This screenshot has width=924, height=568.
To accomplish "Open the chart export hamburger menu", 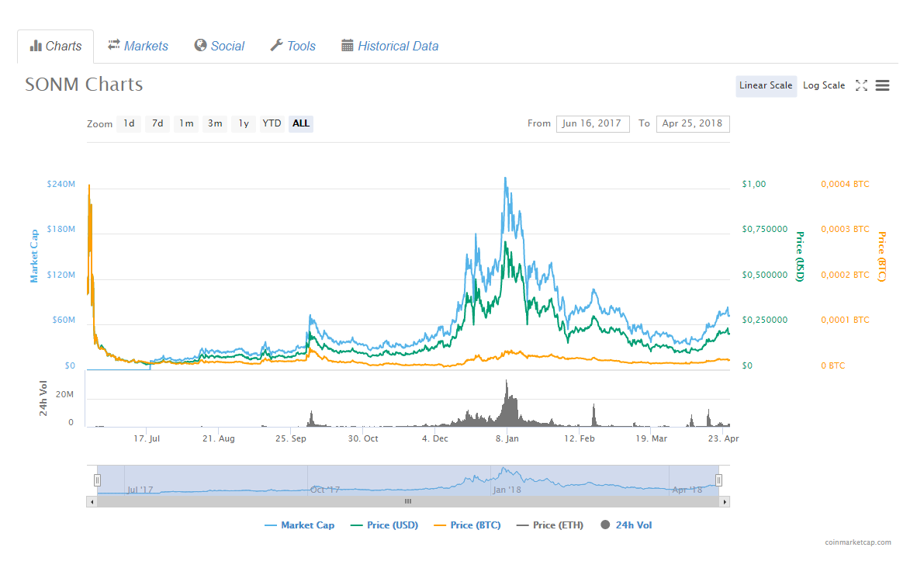I will (882, 85).
